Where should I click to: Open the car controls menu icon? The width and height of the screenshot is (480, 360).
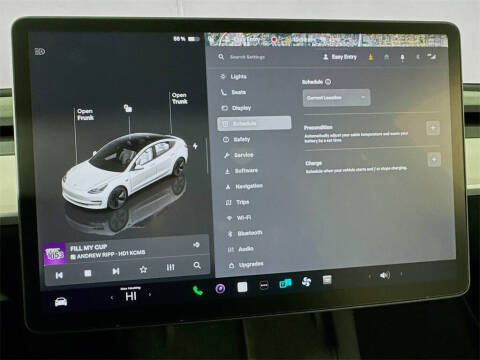pos(61,302)
